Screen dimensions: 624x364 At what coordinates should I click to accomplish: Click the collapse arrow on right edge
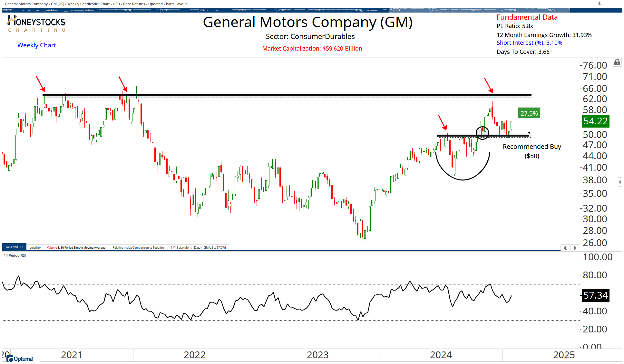pyautogui.click(x=620, y=182)
